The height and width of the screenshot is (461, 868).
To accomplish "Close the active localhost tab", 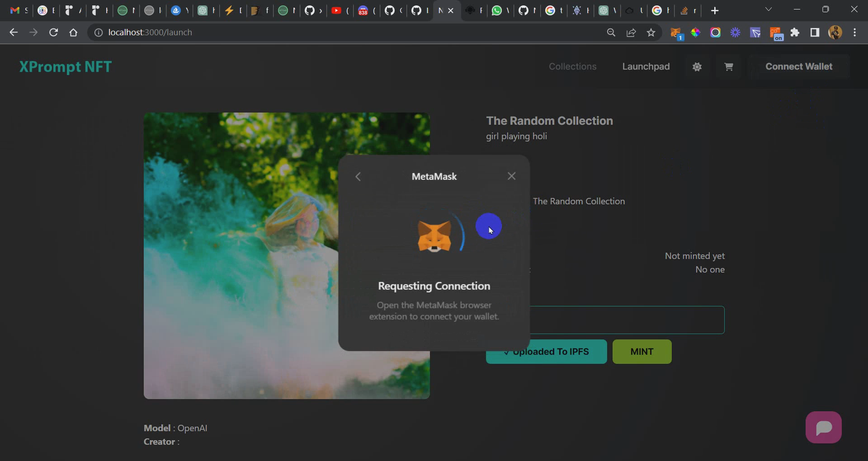I will coord(451,10).
